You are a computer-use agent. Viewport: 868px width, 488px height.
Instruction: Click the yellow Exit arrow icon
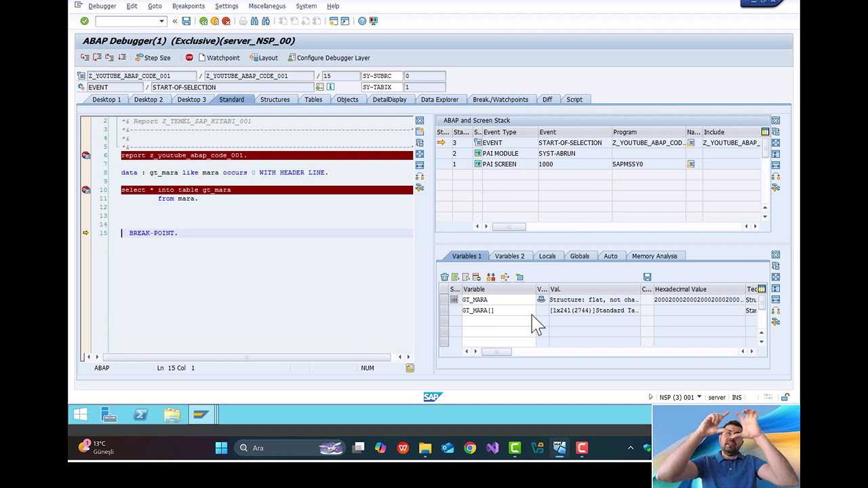215,21
